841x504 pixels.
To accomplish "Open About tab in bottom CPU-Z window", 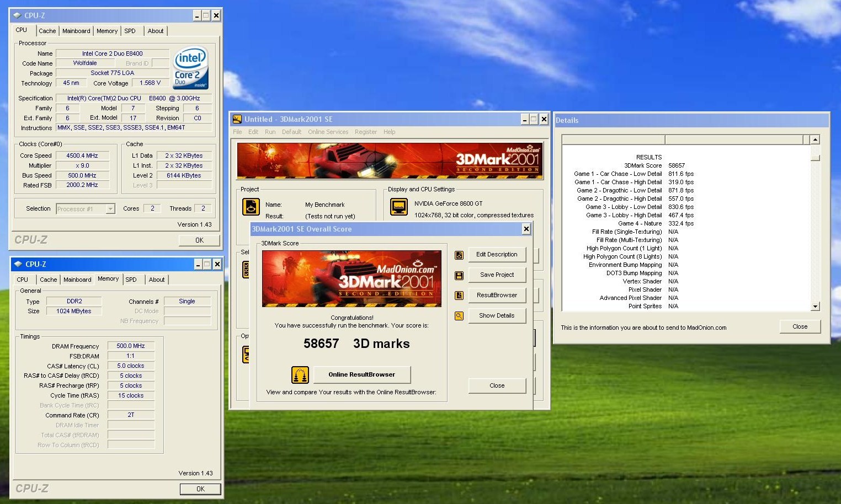I will click(x=157, y=280).
